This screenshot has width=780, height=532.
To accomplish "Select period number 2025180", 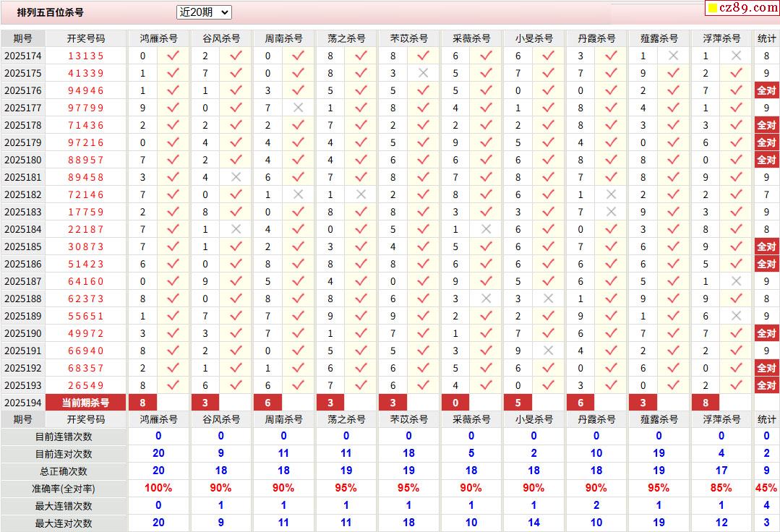I will pyautogui.click(x=23, y=160).
